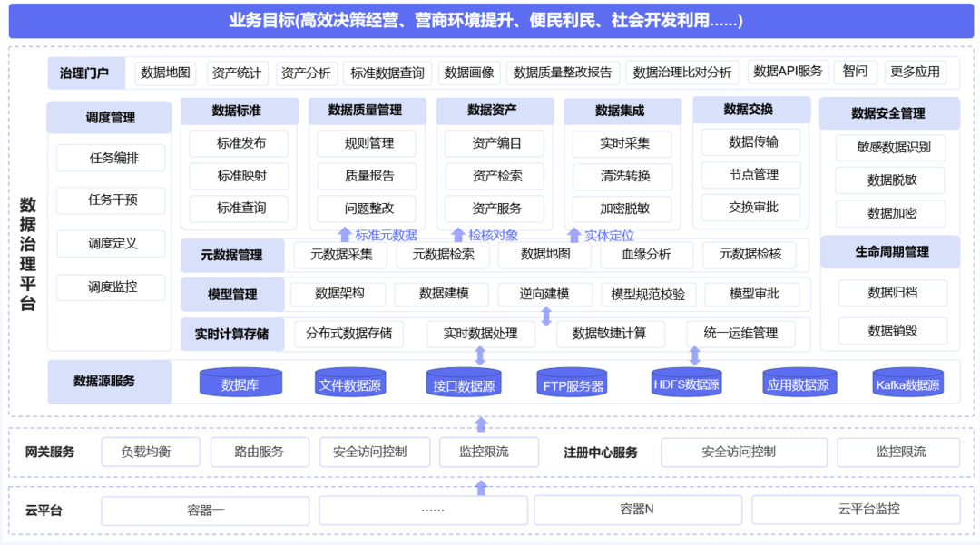Open 更多应用

(x=915, y=72)
